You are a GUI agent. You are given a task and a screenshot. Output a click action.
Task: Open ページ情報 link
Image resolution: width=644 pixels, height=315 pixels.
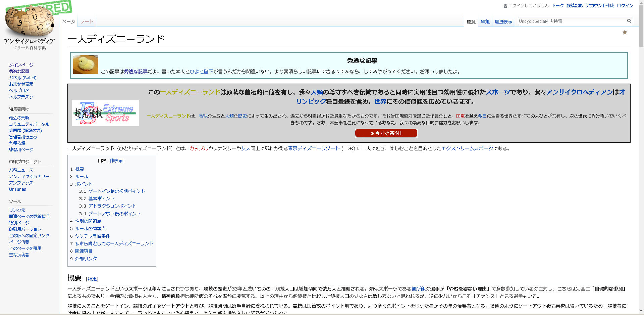coord(19,242)
